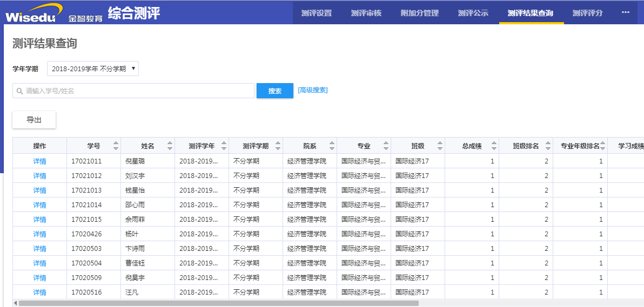Open 详情 for student 17021013
The width and height of the screenshot is (644, 307).
[40, 190]
